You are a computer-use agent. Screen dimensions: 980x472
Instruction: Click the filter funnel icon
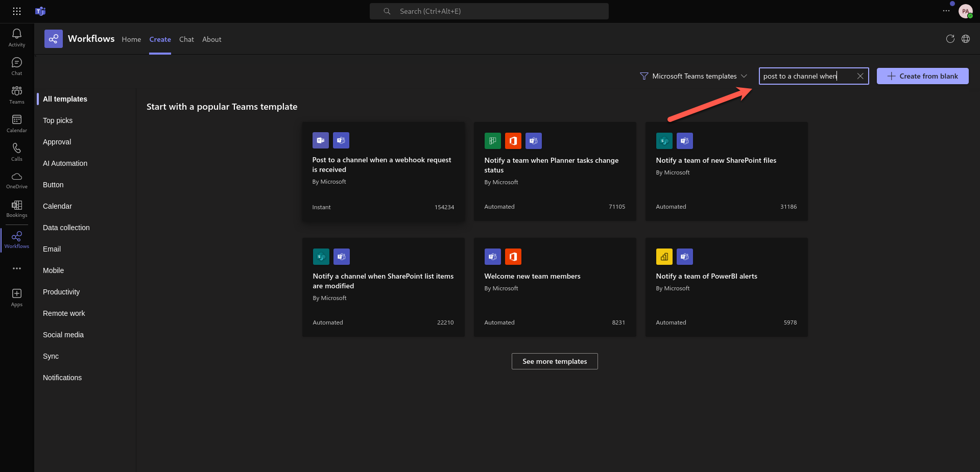point(644,76)
